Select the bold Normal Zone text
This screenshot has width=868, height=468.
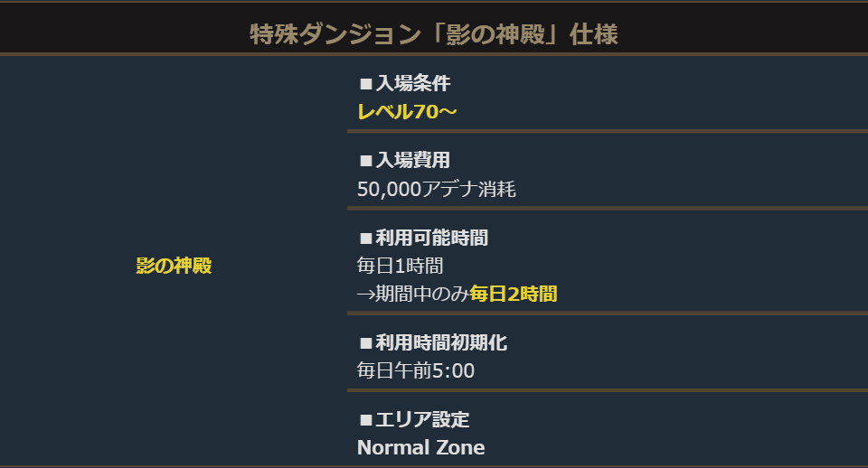point(420,447)
